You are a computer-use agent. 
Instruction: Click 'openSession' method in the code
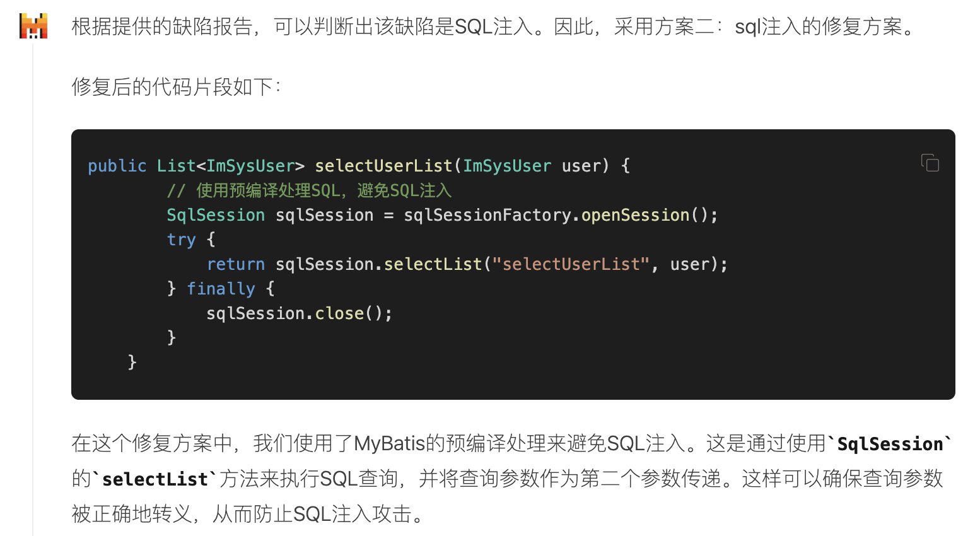635,215
